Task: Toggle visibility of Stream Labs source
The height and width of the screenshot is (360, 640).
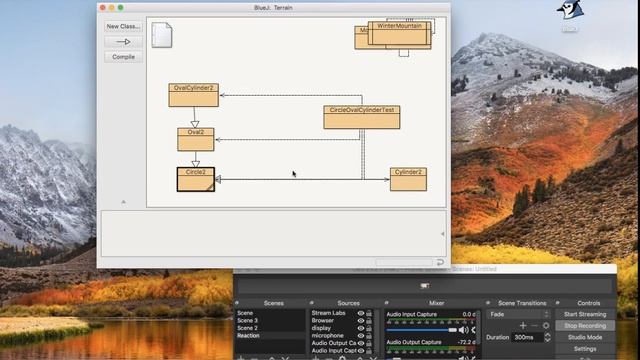Action: (360, 313)
